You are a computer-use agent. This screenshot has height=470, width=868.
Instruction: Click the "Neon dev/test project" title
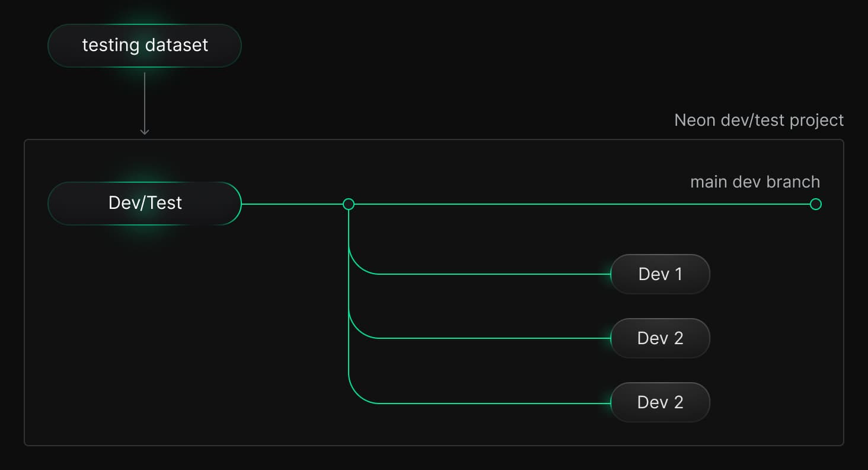pos(759,120)
